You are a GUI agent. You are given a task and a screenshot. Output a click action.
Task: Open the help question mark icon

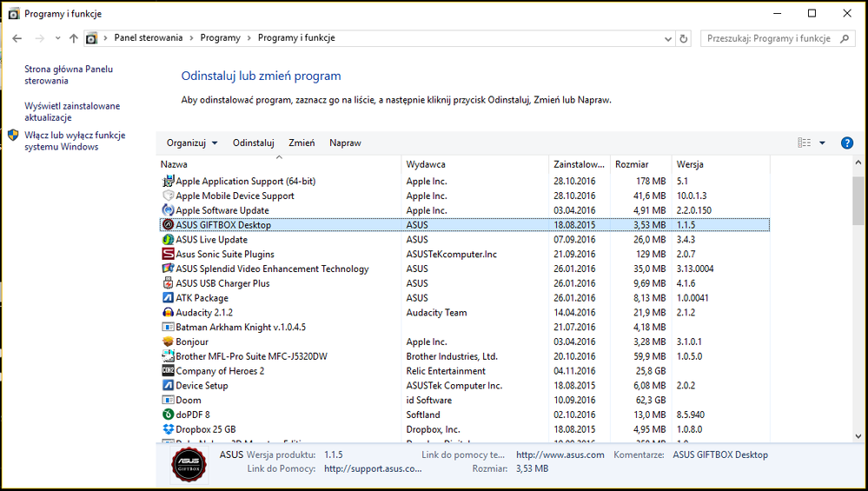coord(846,143)
